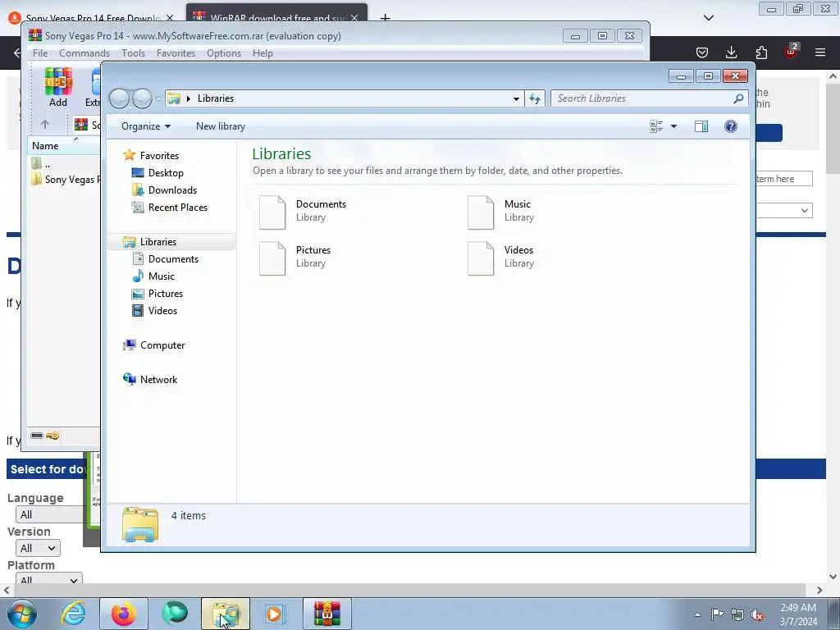Open the WinRAR Help menu
The height and width of the screenshot is (630, 840).
(x=262, y=53)
